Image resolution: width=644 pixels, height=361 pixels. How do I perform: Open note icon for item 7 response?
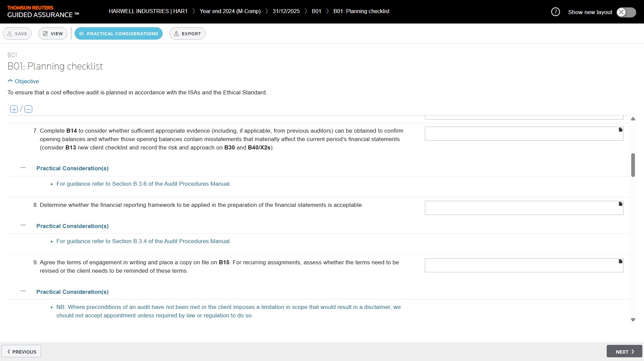(x=620, y=130)
